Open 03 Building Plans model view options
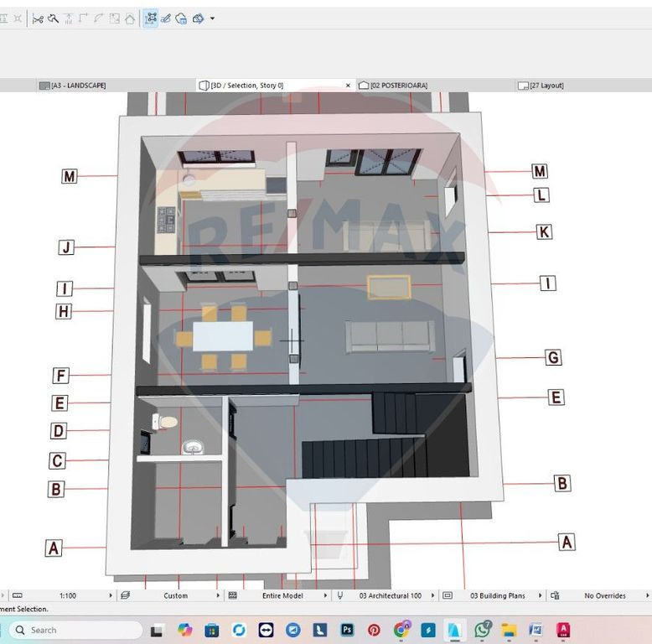 click(x=497, y=595)
